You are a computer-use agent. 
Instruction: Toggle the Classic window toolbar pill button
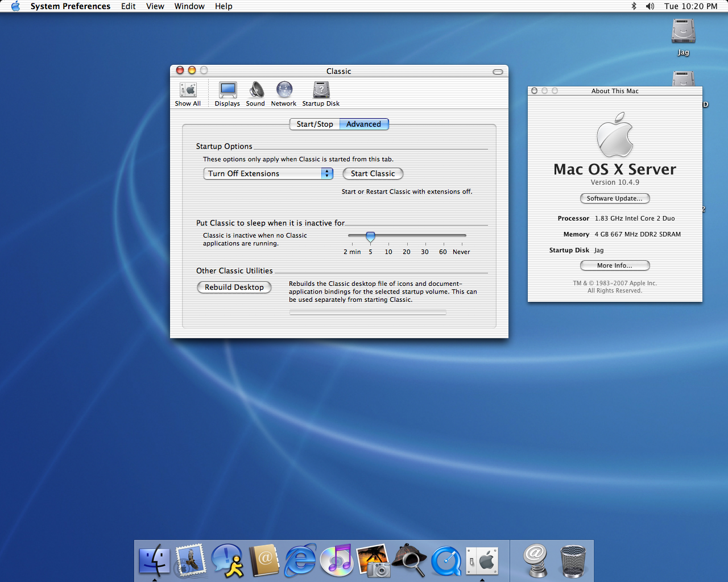[x=498, y=72]
